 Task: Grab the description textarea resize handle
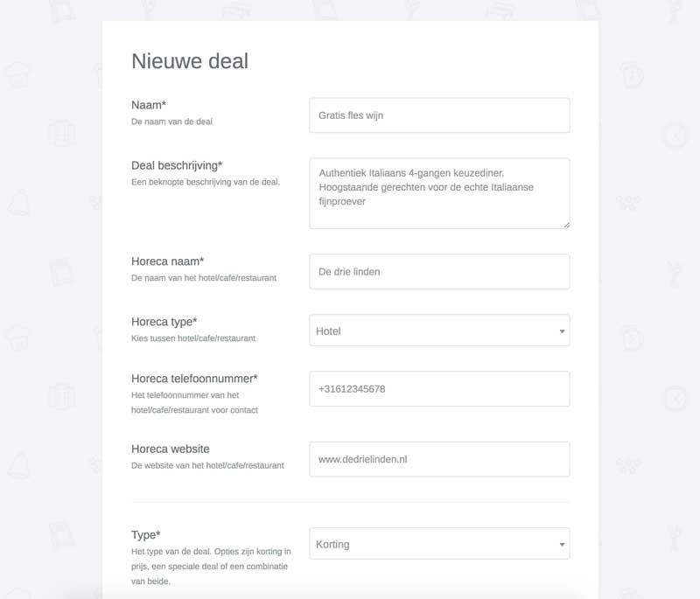click(x=566, y=225)
